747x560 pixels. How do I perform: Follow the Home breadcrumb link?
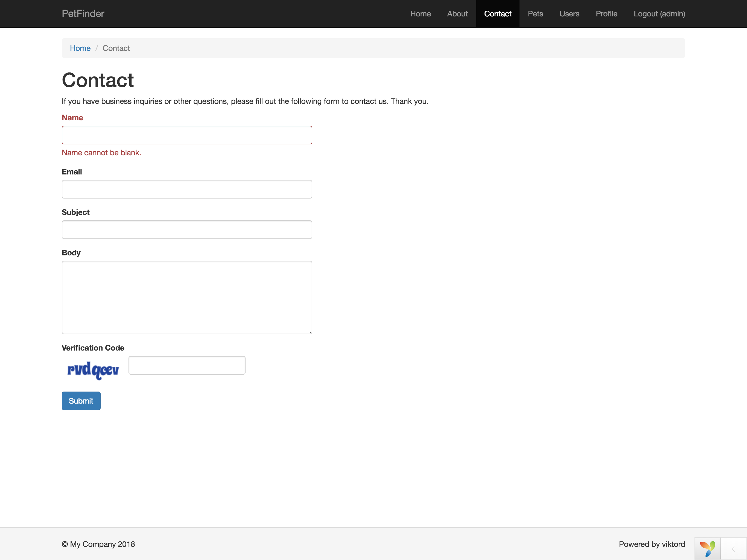tap(80, 48)
